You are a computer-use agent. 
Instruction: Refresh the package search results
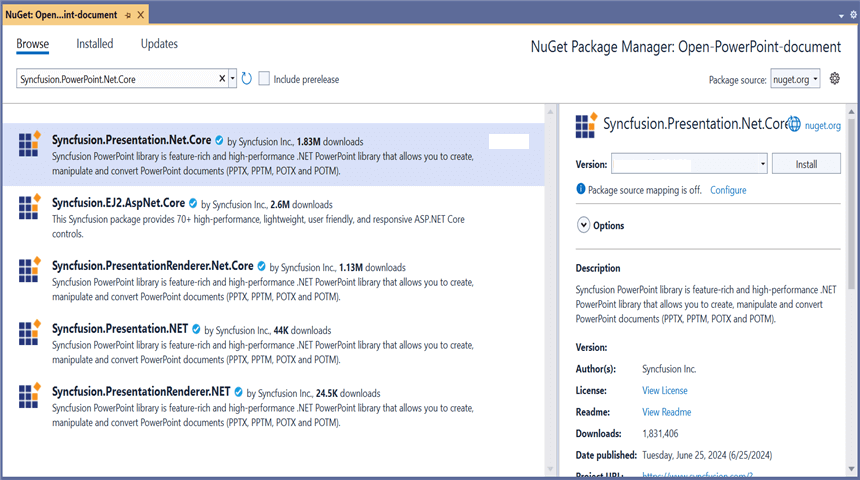coord(246,78)
